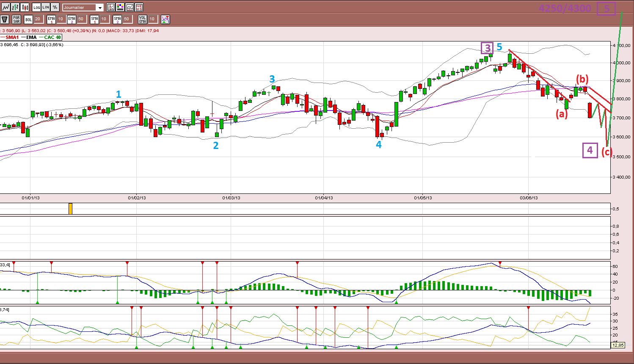Edit the SMA 1 period field
The height and width of the screenshot is (364, 634).
104,19
